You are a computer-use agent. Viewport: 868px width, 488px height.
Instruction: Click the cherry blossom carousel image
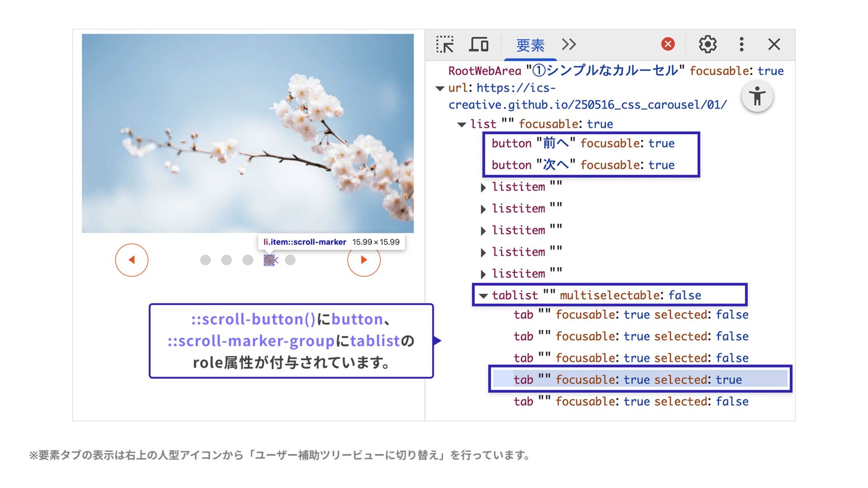click(247, 133)
